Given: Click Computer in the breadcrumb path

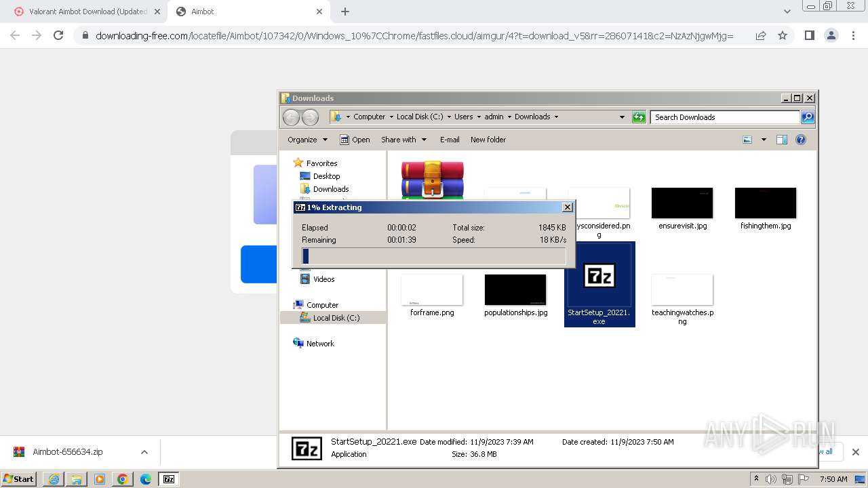Looking at the screenshot, I should [369, 117].
